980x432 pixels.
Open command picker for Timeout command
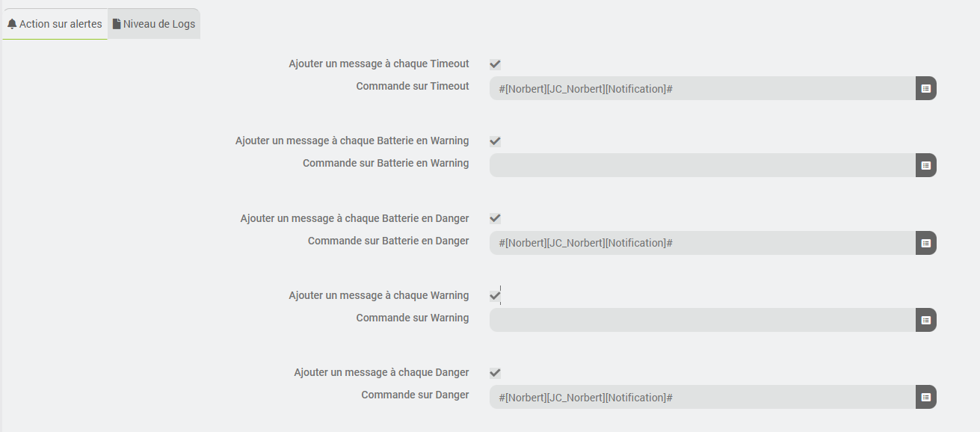925,88
